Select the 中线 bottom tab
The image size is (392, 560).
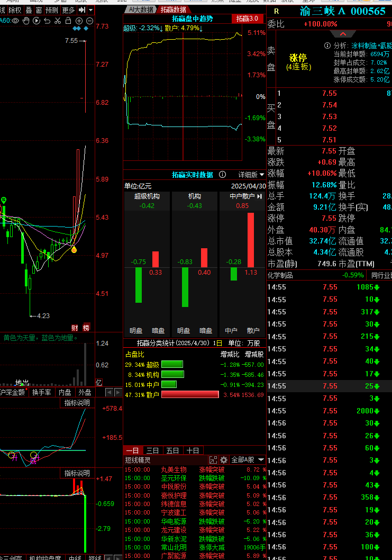click(x=75, y=557)
